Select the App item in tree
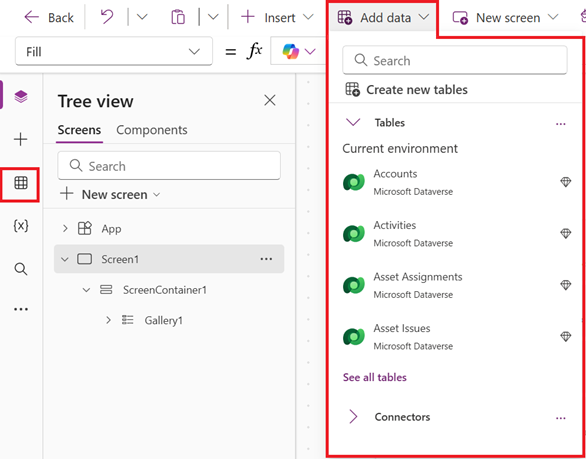The width and height of the screenshot is (586, 459). pyautogui.click(x=111, y=229)
